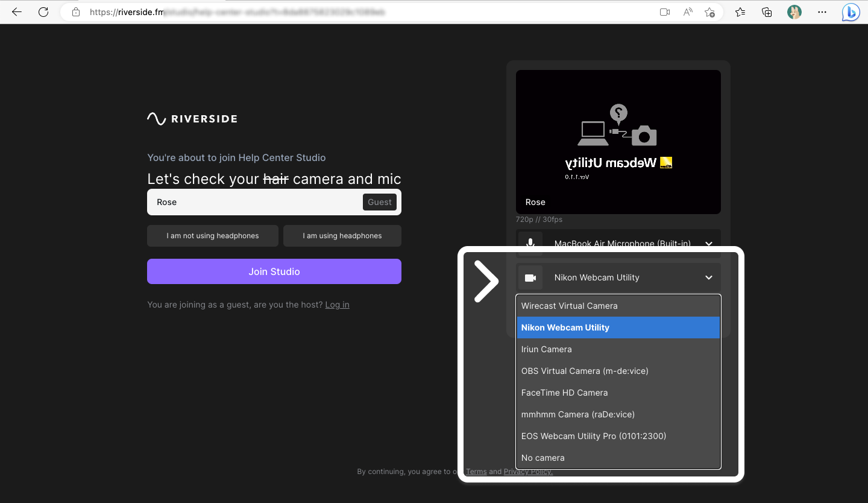Click the browser back arrow
Image resolution: width=868 pixels, height=503 pixels.
pyautogui.click(x=17, y=12)
